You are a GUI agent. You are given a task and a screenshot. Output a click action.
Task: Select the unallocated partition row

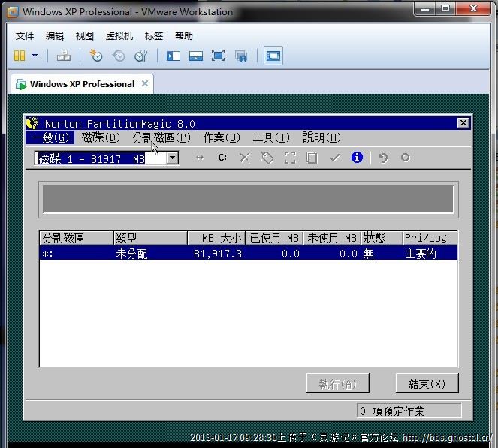coord(248,254)
